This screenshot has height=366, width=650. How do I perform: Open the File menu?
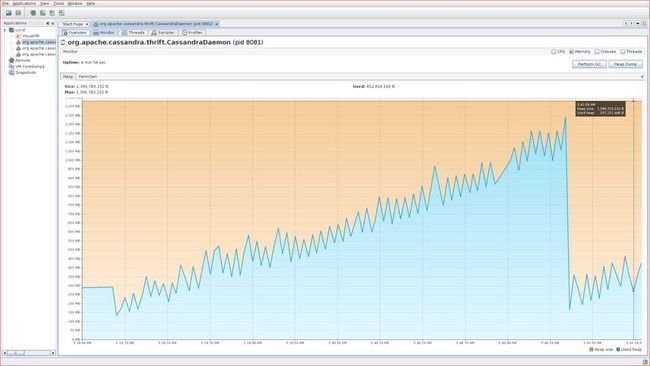(x=5, y=3)
